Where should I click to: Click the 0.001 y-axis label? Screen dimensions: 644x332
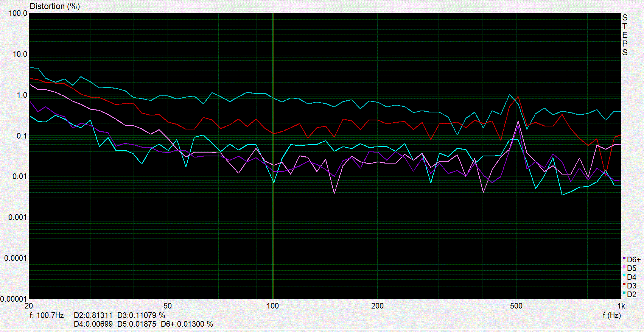[x=18, y=217]
